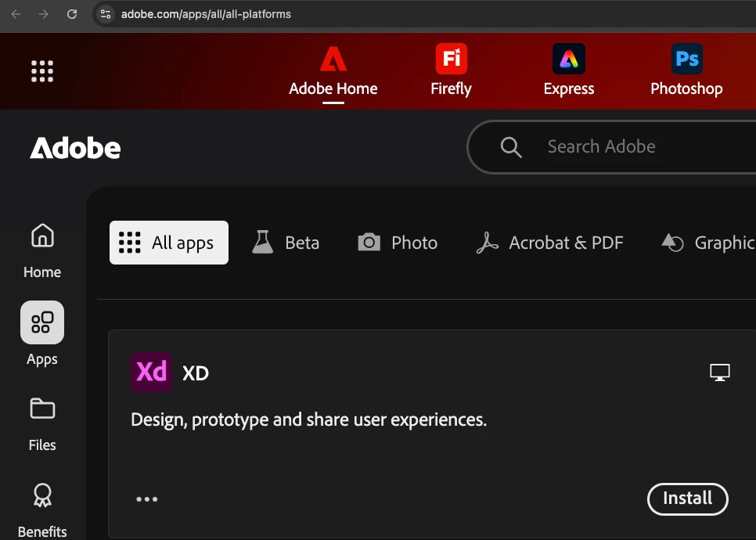The width and height of the screenshot is (756, 540).
Task: Open Benefits in the sidebar
Action: point(42,510)
